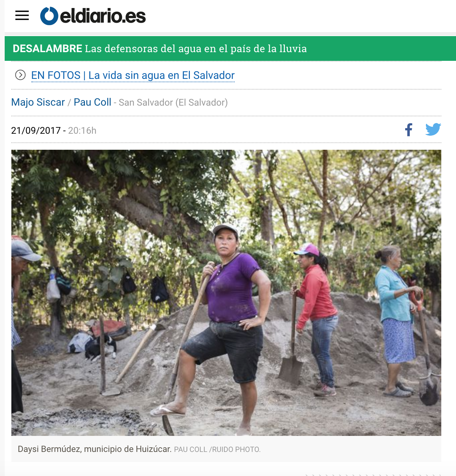View author Pau Coll's profile

point(93,102)
